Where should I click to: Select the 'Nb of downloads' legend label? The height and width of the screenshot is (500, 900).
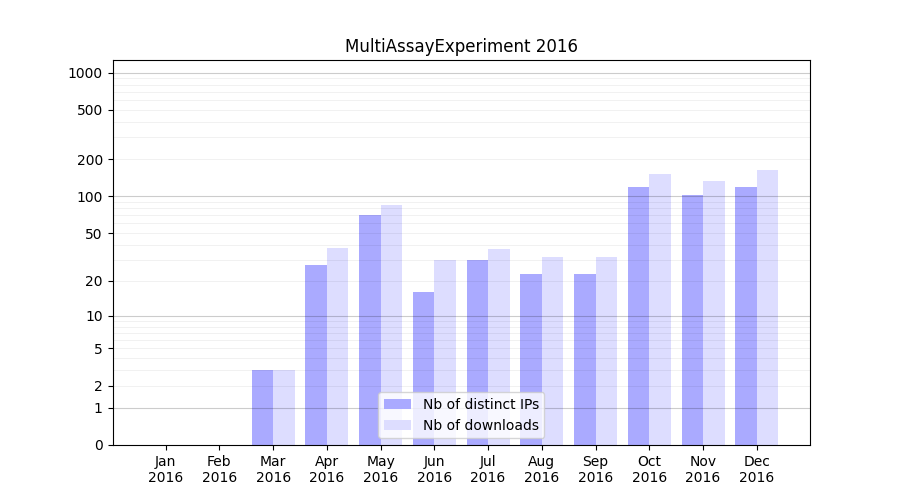[x=480, y=425]
